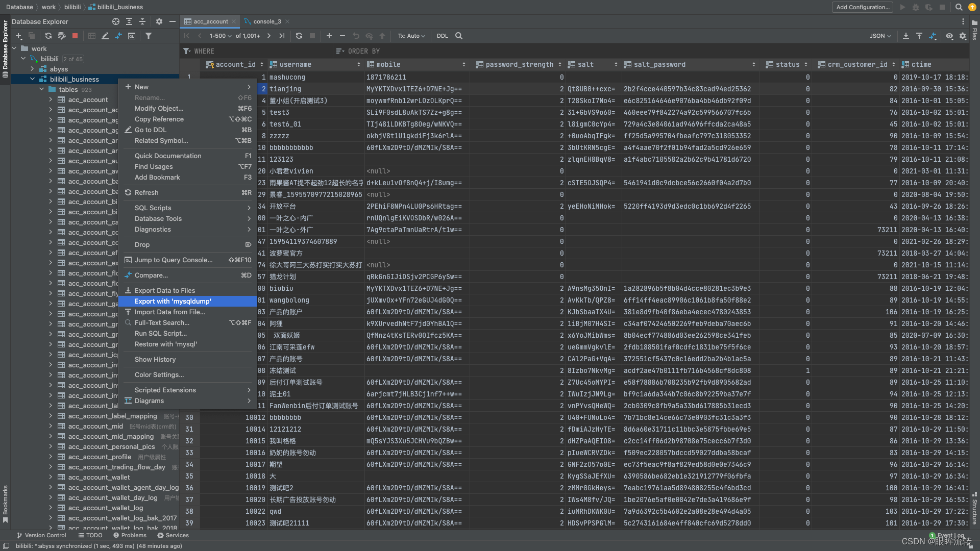
Task: Open the SQL Scripts submenu
Action: tap(188, 208)
